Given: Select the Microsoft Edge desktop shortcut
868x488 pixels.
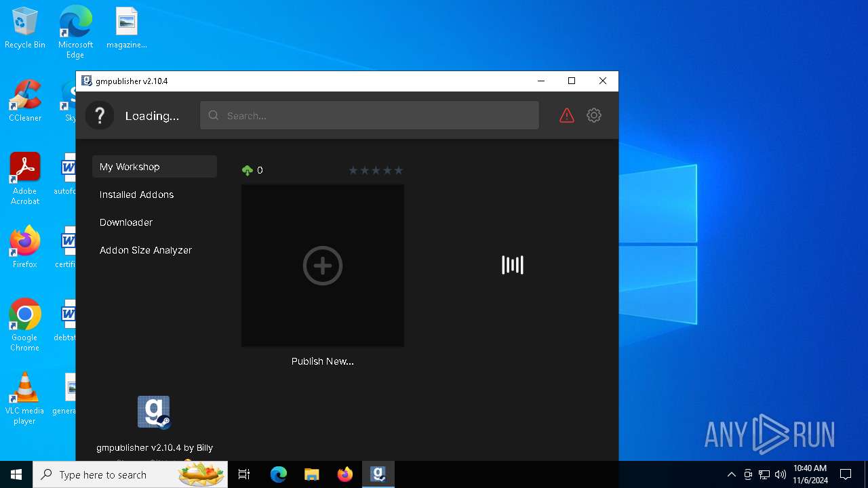Looking at the screenshot, I should click(75, 32).
